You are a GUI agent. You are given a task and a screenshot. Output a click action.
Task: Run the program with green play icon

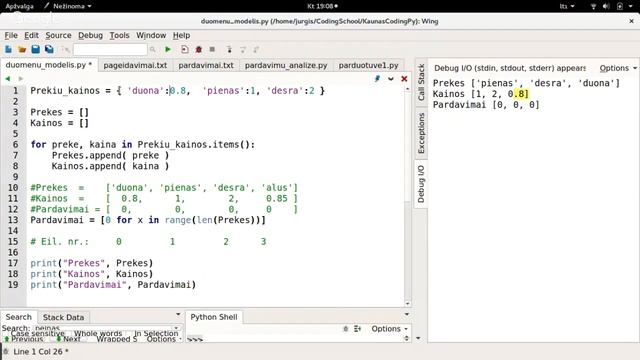click(x=168, y=49)
